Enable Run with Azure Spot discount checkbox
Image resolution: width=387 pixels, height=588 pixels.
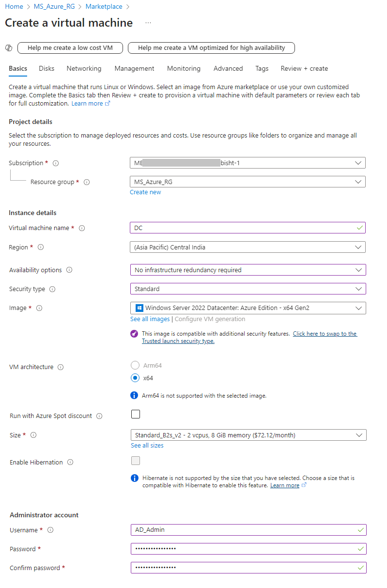click(136, 414)
